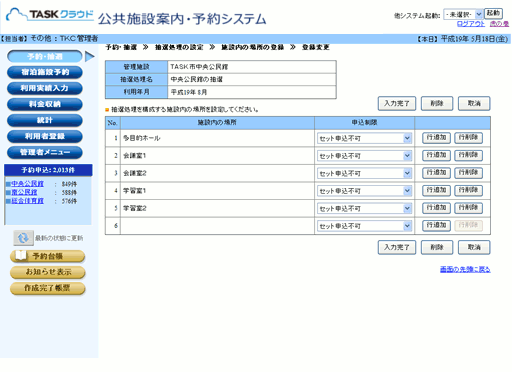Viewport: 512px width, 372px height.
Task: Open the 利用実績入力 sidebar menu
Action: tap(45, 88)
